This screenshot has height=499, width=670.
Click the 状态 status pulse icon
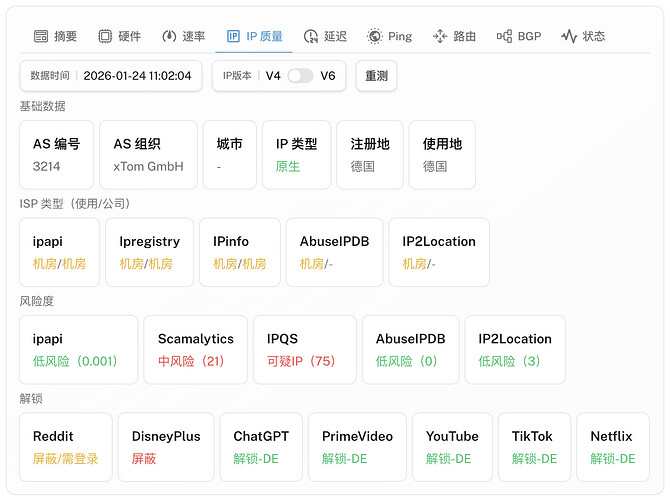coord(569,36)
